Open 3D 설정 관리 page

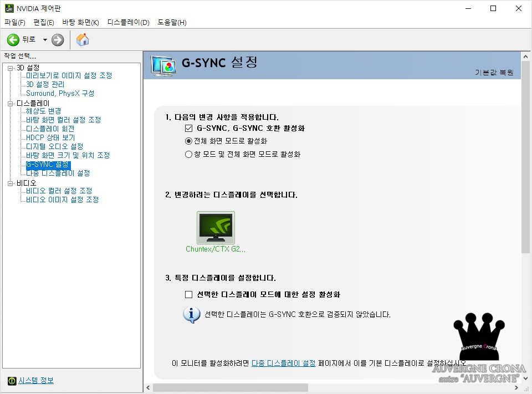click(45, 84)
